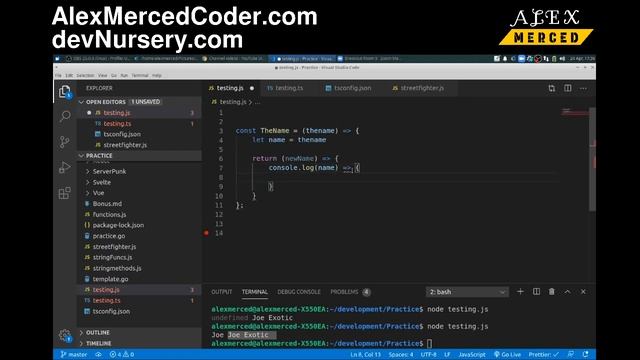Image resolution: width=640 pixels, height=360 pixels.
Task: Open package-lock.json in the file tree
Action: point(139,225)
